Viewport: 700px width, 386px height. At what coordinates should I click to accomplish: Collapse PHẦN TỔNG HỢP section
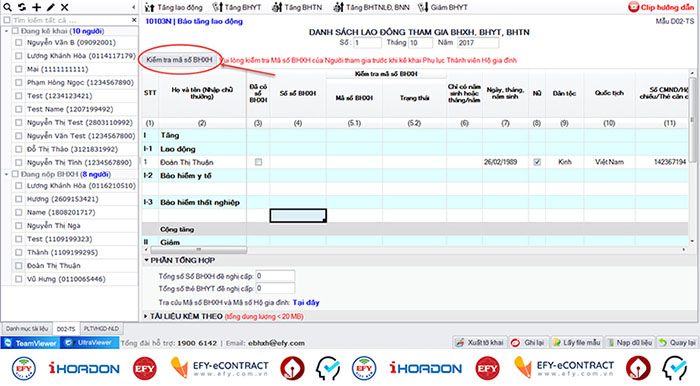point(146,260)
